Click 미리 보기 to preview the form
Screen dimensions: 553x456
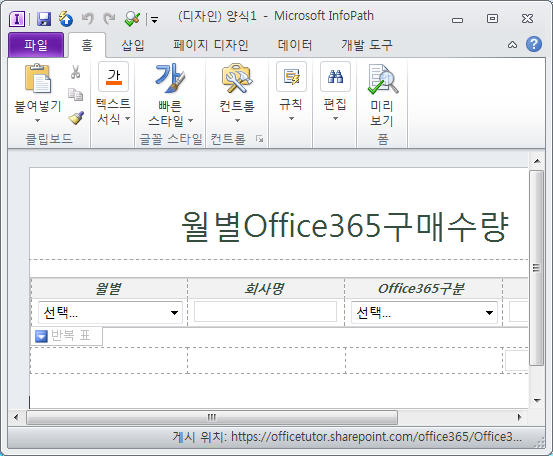[382, 95]
